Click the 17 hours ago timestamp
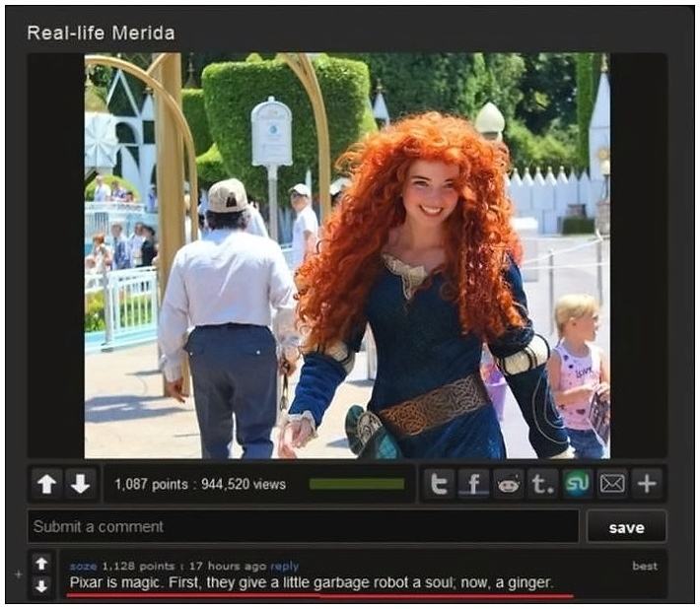The width and height of the screenshot is (700, 609). [228, 567]
